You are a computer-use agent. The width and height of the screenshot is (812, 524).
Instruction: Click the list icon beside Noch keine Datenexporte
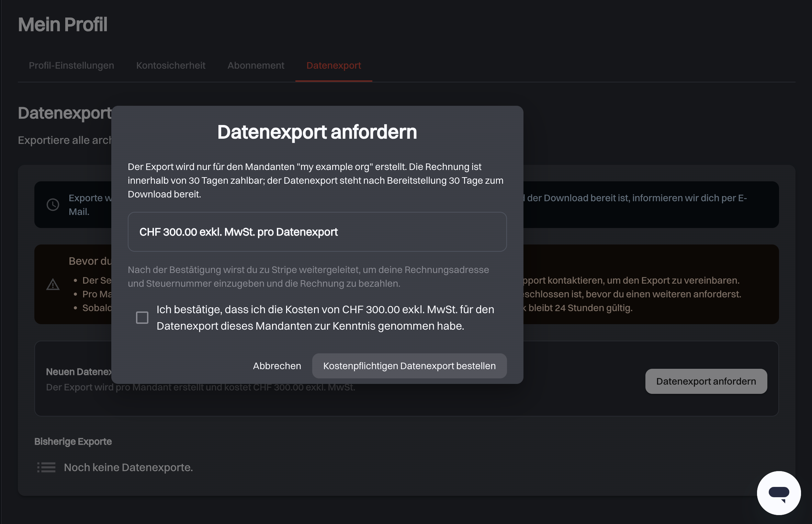[46, 467]
